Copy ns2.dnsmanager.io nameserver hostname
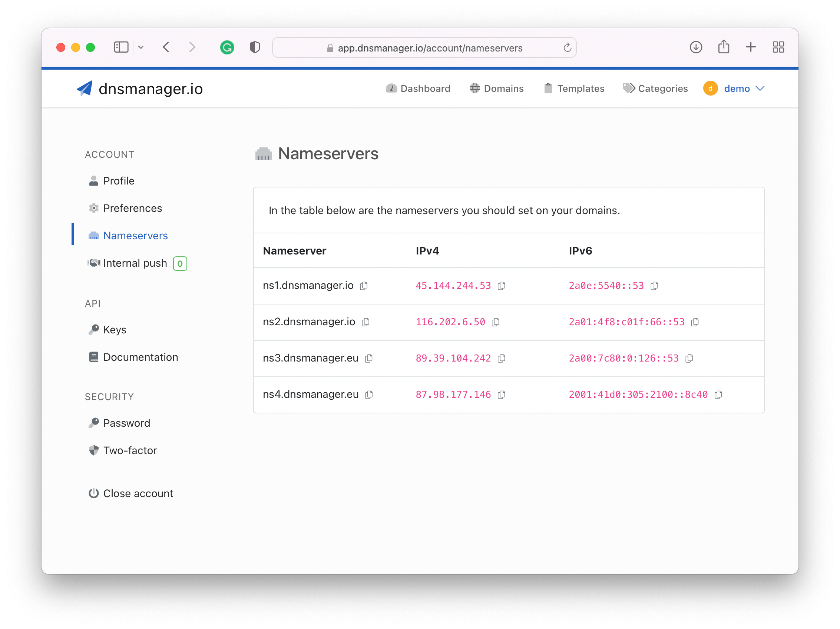The width and height of the screenshot is (840, 629). [366, 322]
